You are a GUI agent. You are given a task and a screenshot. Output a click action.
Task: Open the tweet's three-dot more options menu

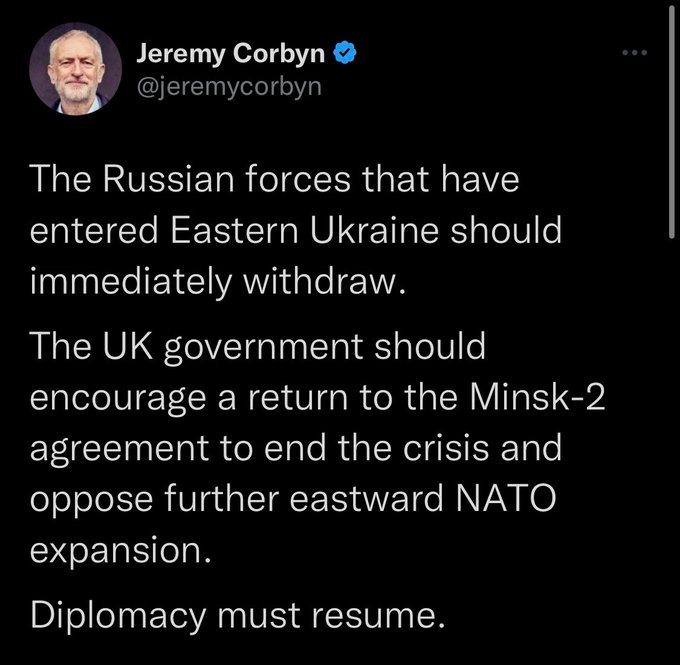coord(636,53)
